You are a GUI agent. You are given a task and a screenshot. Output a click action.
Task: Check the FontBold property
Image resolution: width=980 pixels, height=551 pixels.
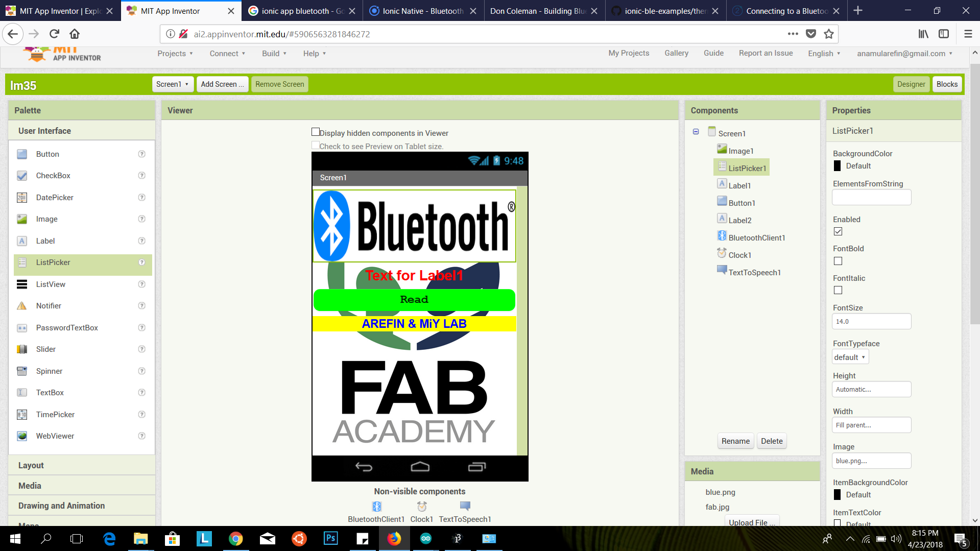click(x=838, y=261)
